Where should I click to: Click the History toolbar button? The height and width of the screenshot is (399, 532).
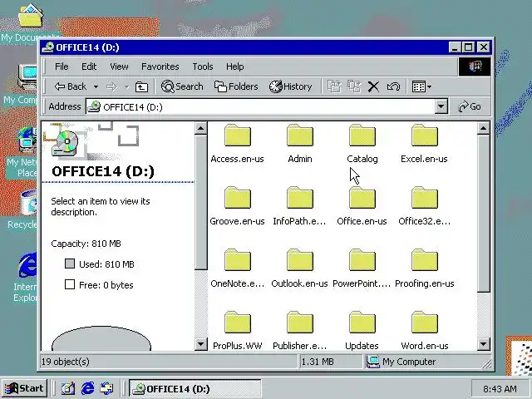coord(290,86)
